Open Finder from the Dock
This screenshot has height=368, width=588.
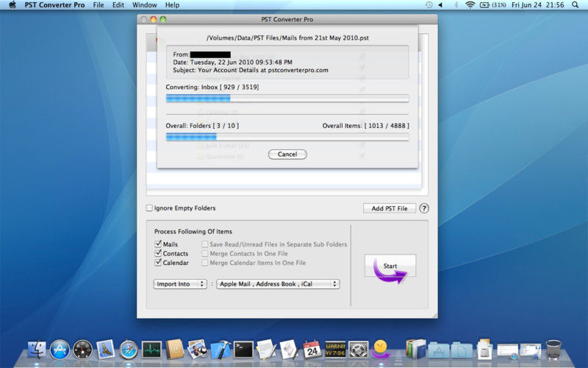click(37, 350)
